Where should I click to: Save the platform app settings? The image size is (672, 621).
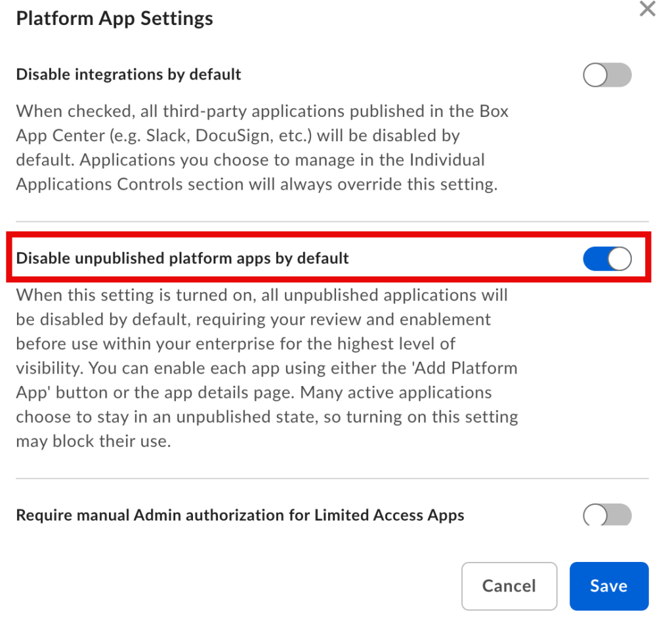coord(608,586)
